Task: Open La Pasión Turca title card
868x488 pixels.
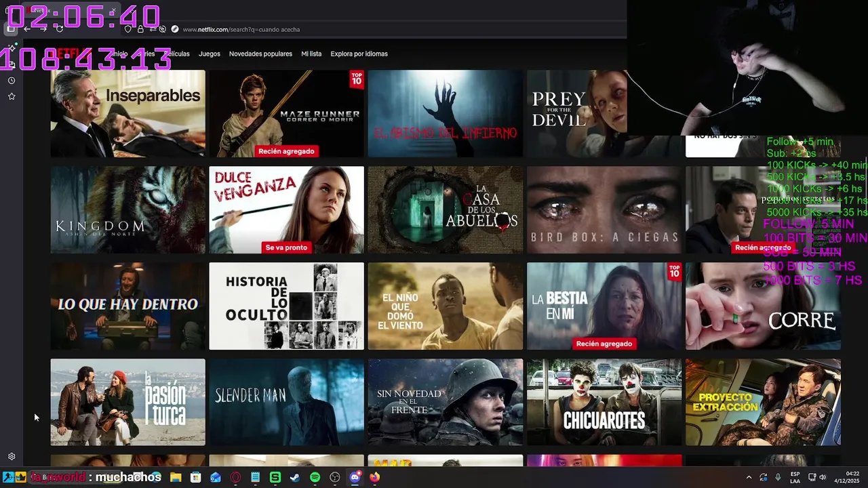Action: coord(127,402)
